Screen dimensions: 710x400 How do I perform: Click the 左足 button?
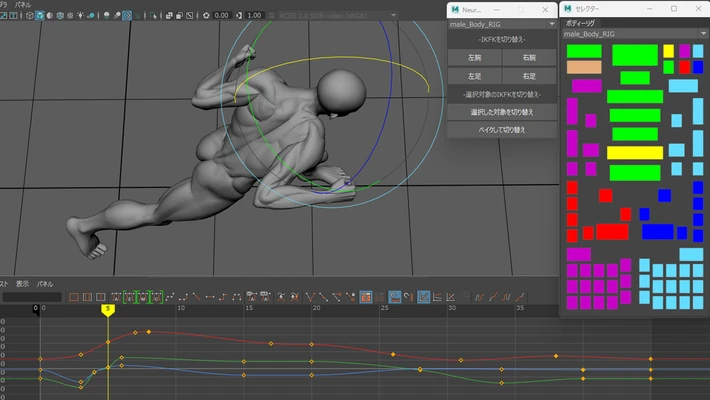[475, 76]
